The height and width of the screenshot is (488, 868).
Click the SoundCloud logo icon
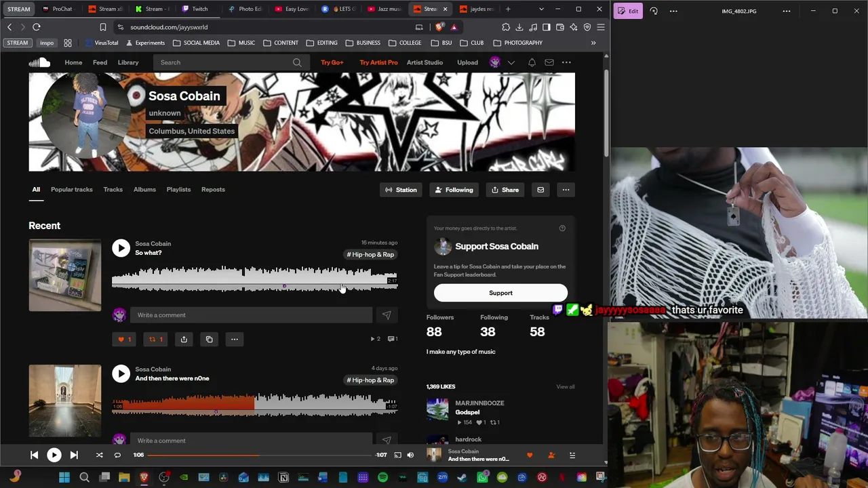39,62
